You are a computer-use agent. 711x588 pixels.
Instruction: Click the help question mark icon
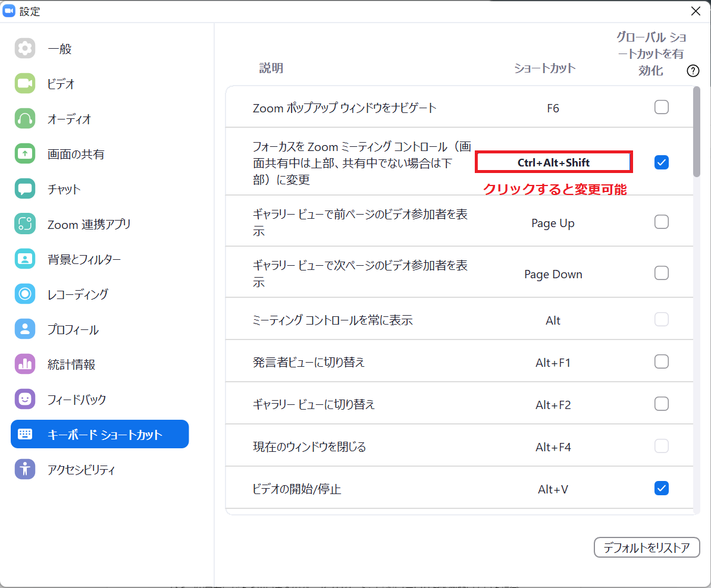point(693,71)
